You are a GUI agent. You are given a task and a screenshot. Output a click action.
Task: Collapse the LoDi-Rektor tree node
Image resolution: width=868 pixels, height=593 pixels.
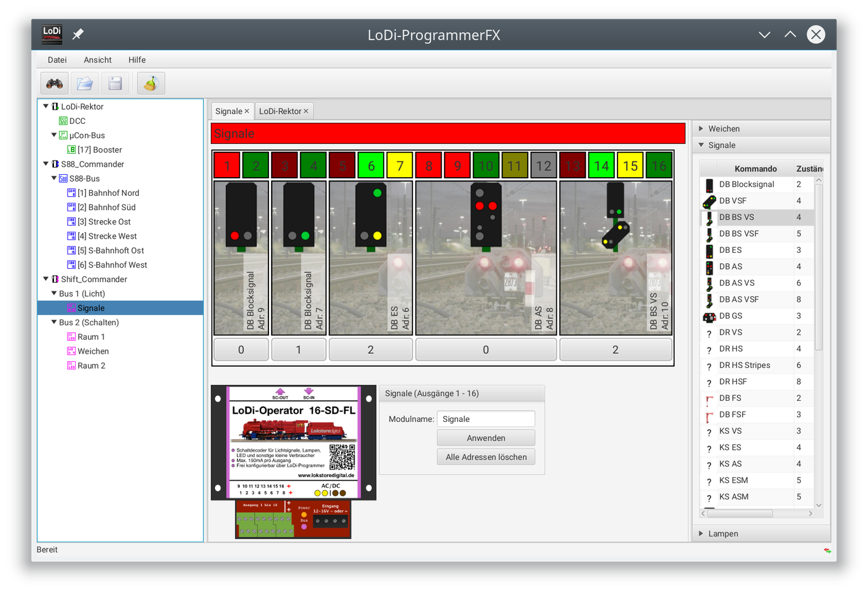tap(46, 107)
